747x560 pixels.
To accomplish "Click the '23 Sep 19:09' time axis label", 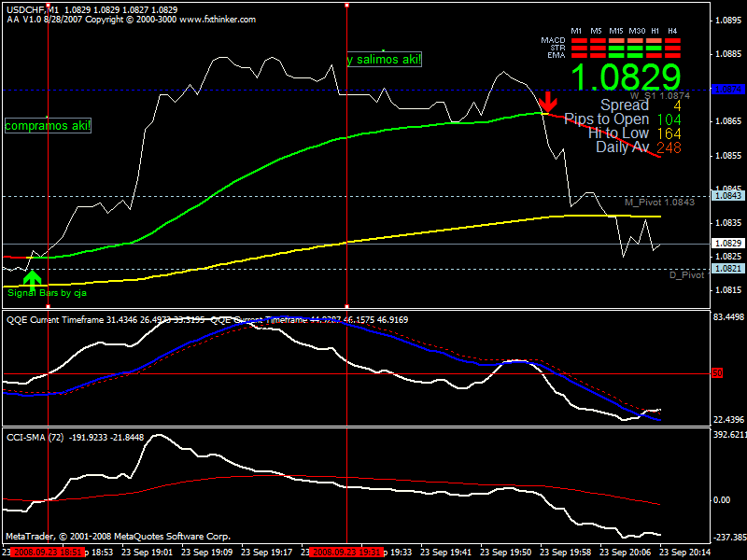I will [206, 553].
